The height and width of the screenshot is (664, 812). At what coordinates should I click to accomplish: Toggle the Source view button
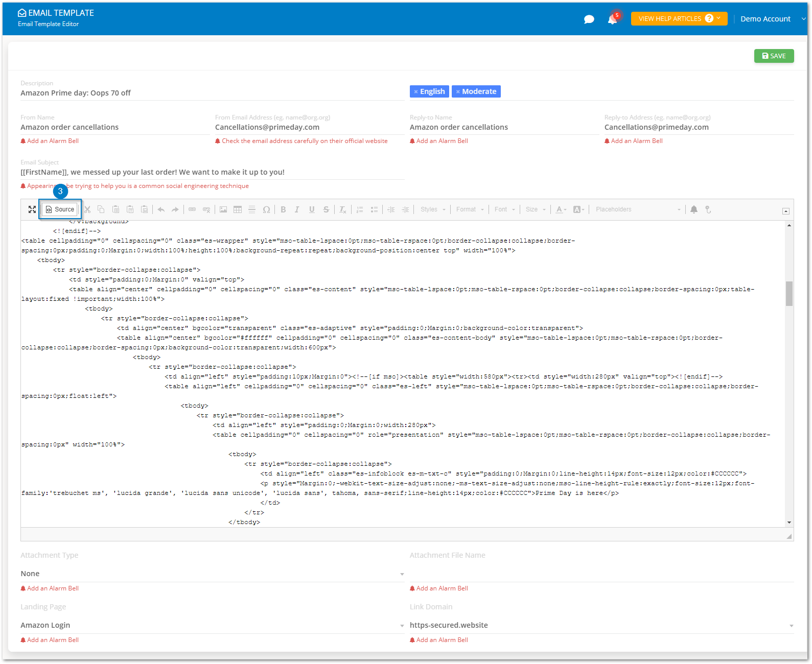point(60,209)
